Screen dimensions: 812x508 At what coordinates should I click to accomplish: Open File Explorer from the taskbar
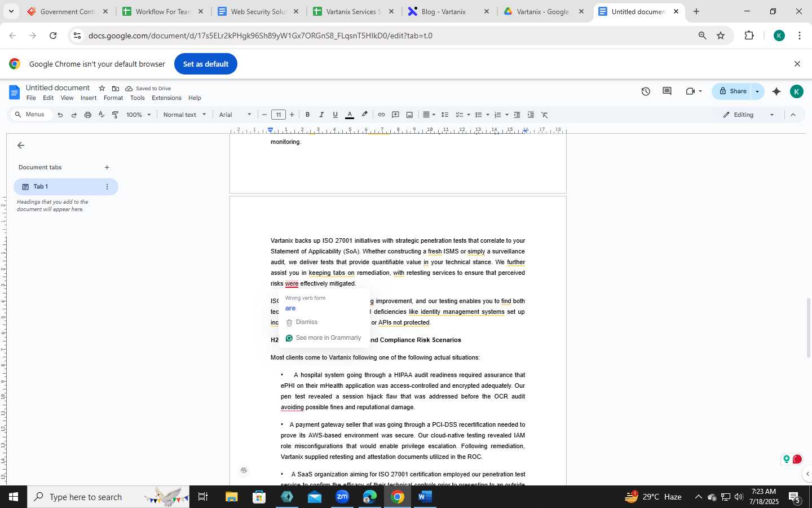click(232, 497)
